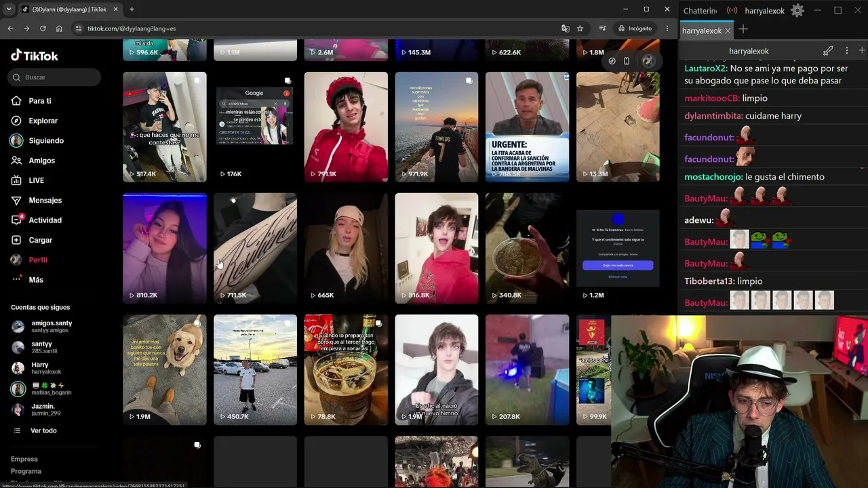The width and height of the screenshot is (868, 488).
Task: Open the video with 13.3M views
Action: pyautogui.click(x=618, y=127)
